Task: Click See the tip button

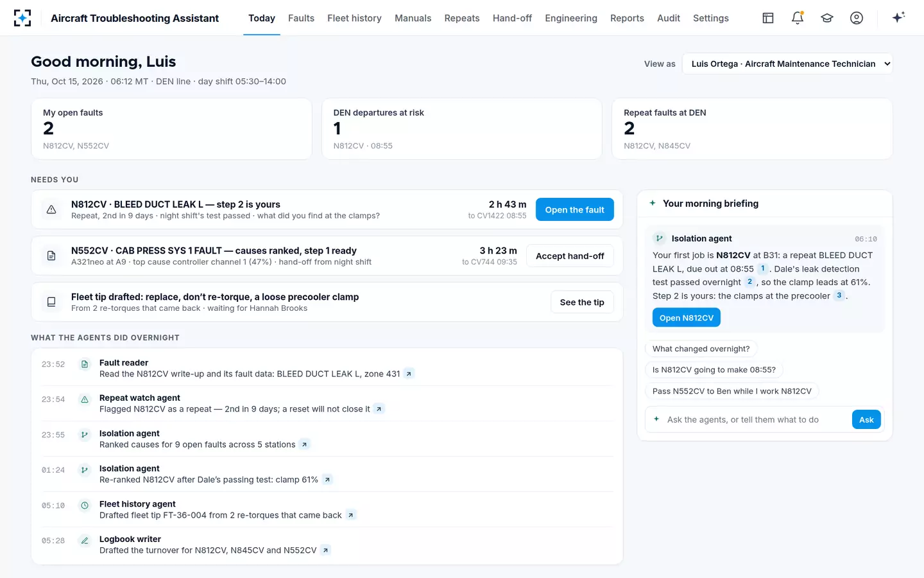Action: [582, 302]
